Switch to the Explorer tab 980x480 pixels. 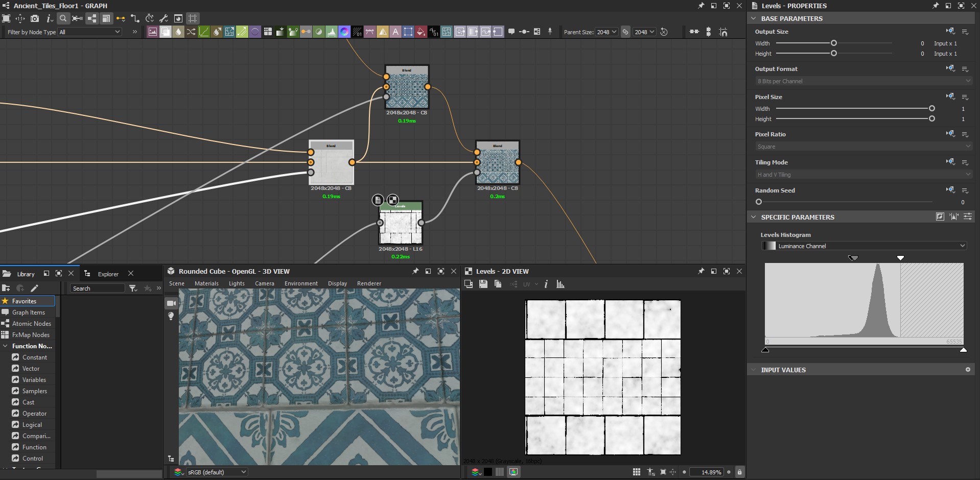(x=108, y=274)
